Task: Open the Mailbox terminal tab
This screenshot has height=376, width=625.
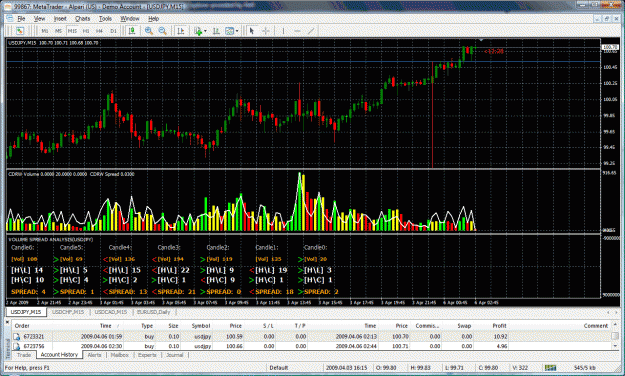Action: (120, 355)
